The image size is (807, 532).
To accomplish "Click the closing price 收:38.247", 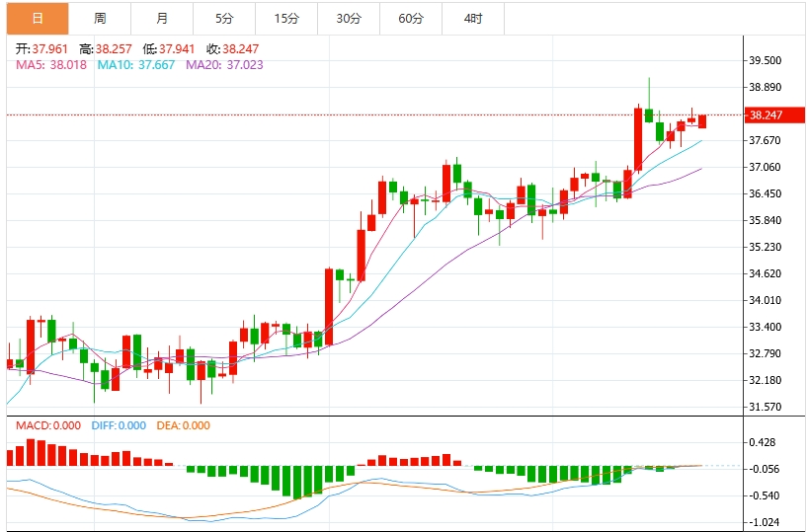I will tap(233, 49).
